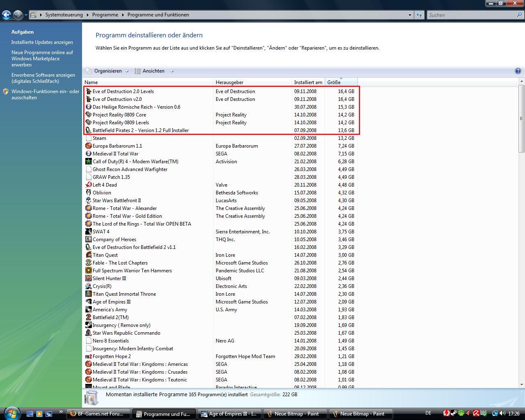This screenshot has width=525, height=420.
Task: Click the Battlefield Pirates 2 program icon
Action: pos(88,130)
